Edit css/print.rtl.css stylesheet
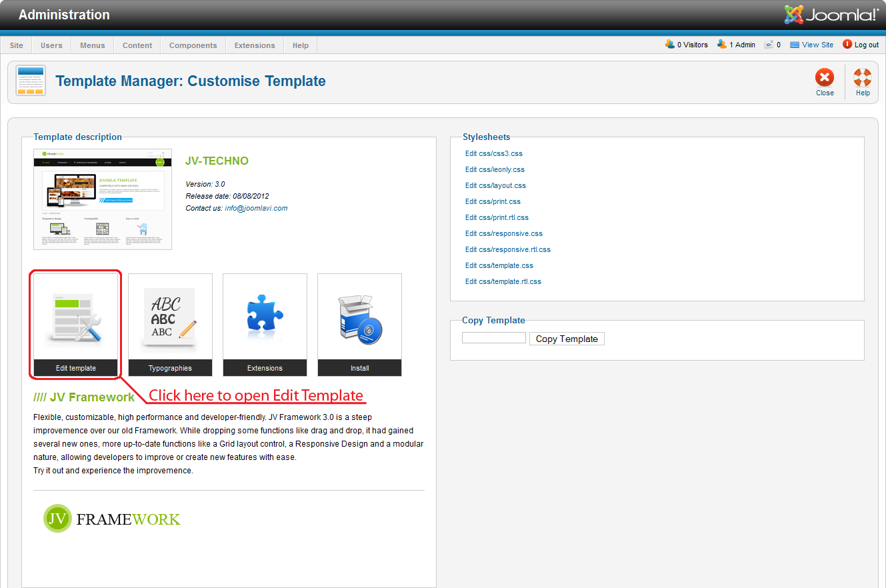This screenshot has width=886, height=588. pyautogui.click(x=497, y=217)
